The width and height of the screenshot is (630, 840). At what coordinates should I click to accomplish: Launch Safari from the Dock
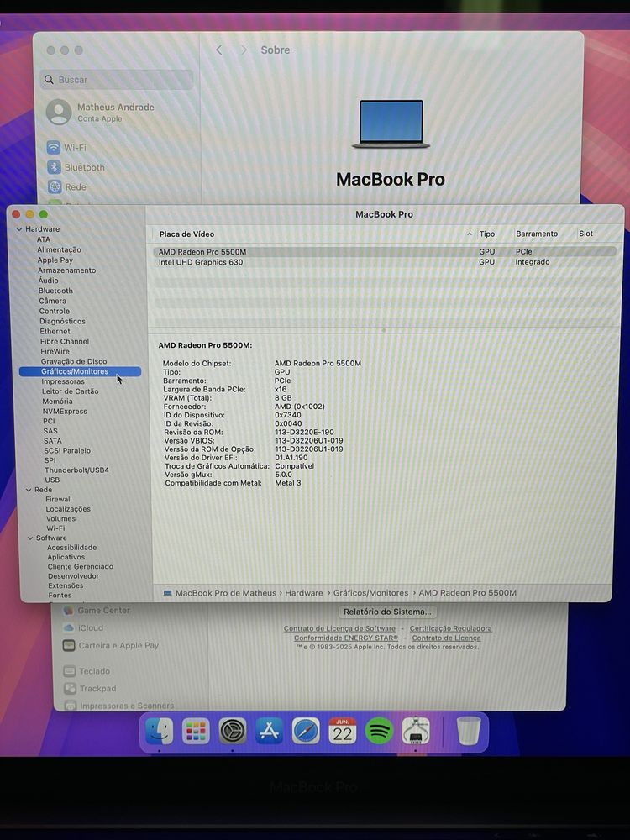coord(306,731)
